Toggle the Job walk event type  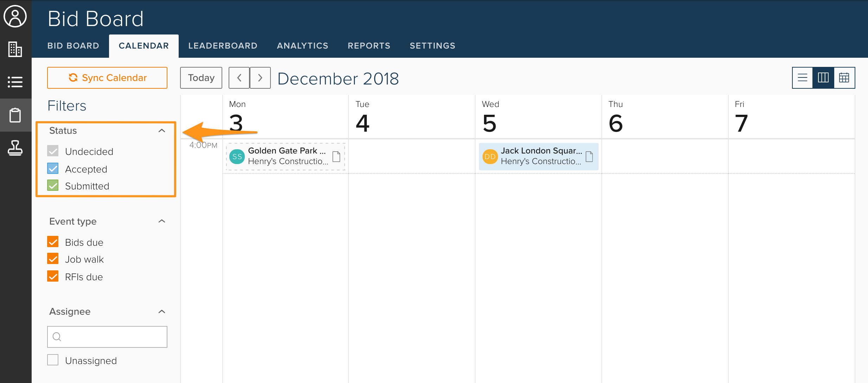53,259
